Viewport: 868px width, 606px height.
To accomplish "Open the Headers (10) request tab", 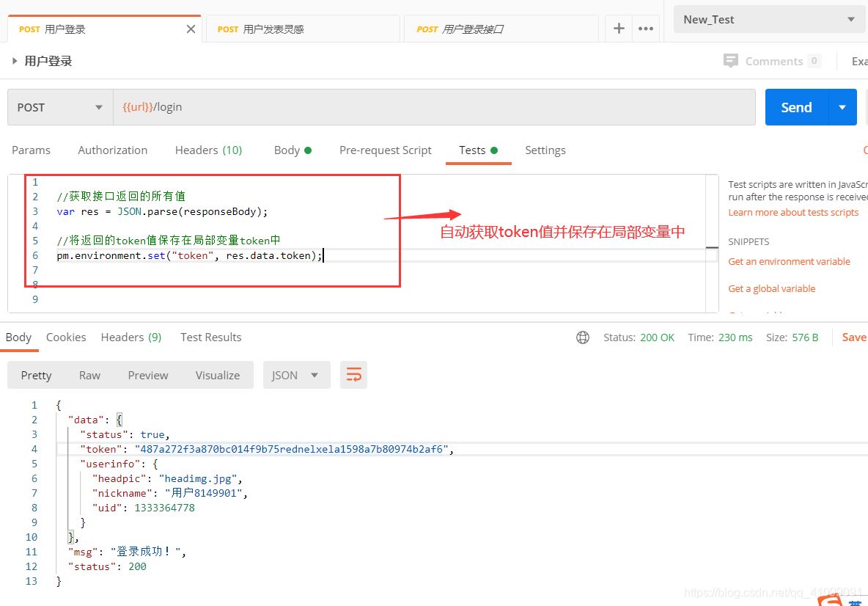I will coord(208,150).
